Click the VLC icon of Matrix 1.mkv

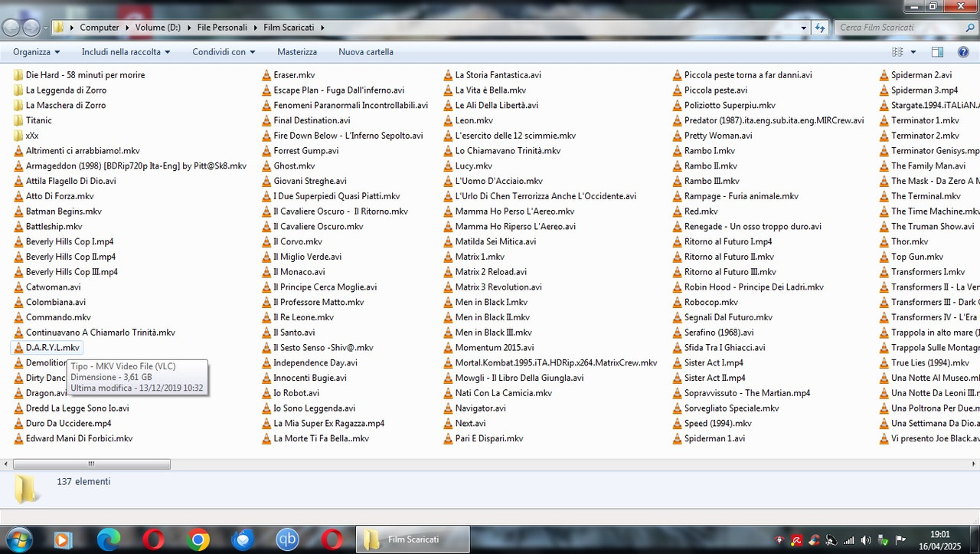[x=448, y=257]
